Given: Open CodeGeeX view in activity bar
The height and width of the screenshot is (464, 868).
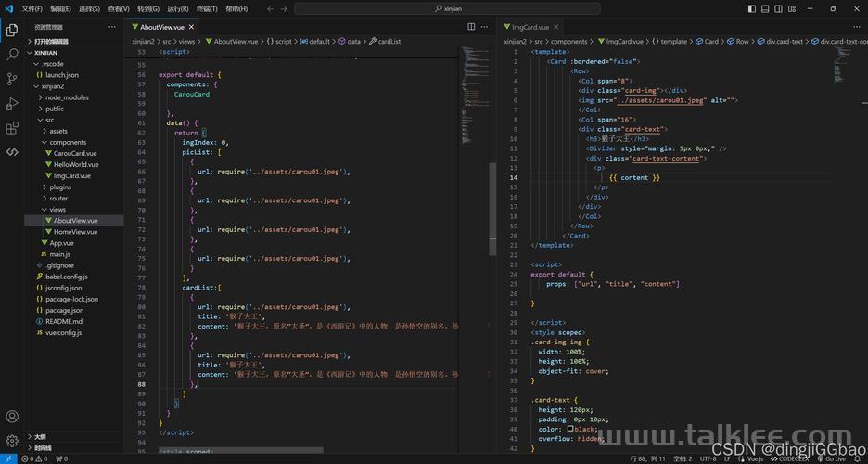Looking at the screenshot, I should point(12,151).
